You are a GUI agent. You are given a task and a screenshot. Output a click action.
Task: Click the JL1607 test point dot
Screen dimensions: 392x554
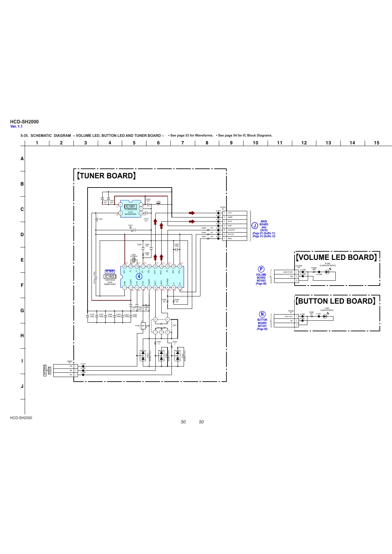[x=219, y=213]
